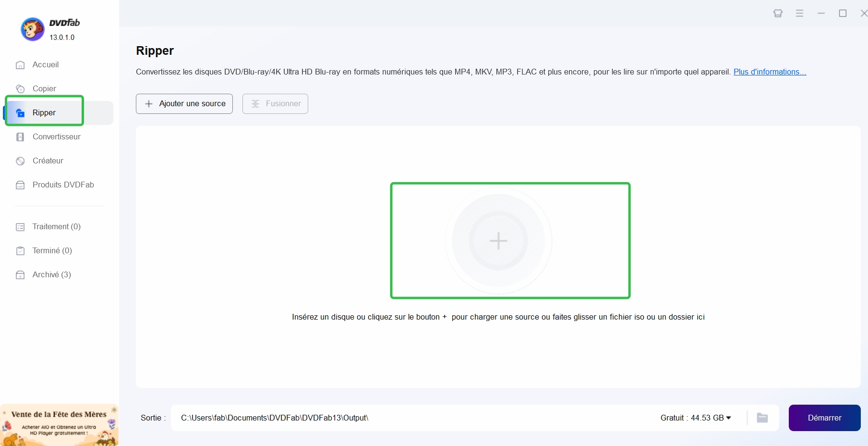Click the skin theme shirt icon

778,13
